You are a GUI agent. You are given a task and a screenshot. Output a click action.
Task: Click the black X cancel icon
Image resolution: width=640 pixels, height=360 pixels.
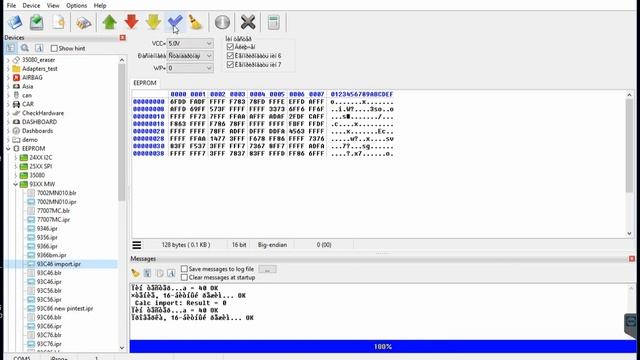(x=248, y=22)
